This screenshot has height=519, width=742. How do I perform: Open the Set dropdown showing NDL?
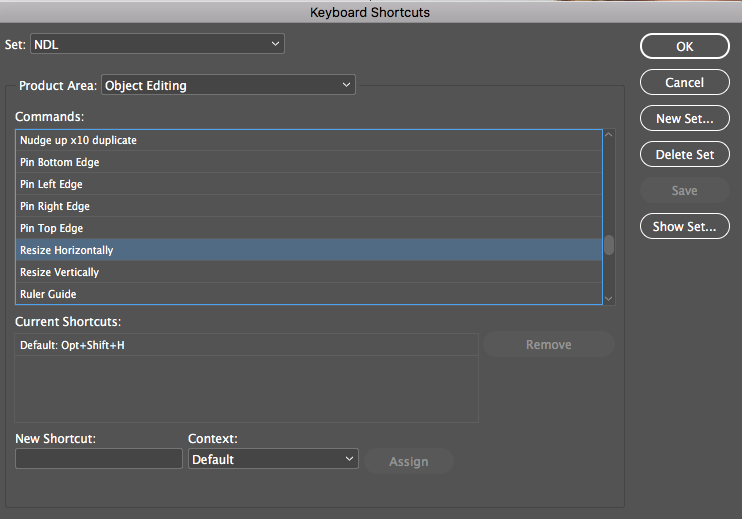(157, 44)
